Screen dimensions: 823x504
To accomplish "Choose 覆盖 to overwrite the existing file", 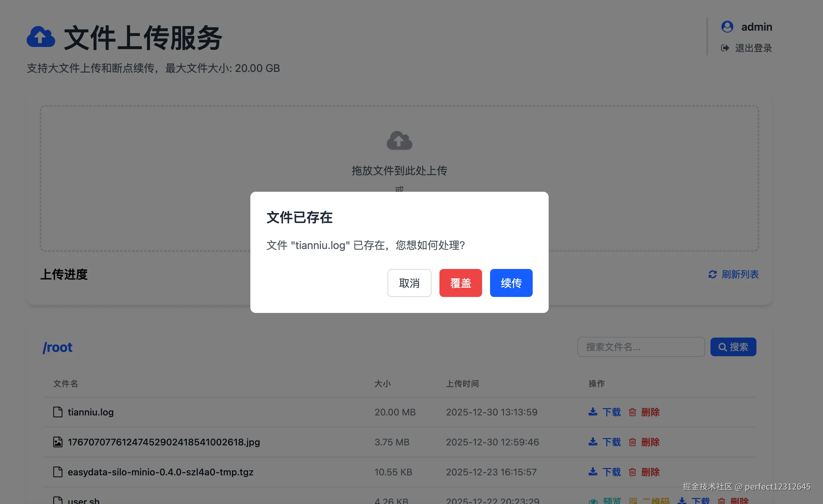I will (x=460, y=283).
